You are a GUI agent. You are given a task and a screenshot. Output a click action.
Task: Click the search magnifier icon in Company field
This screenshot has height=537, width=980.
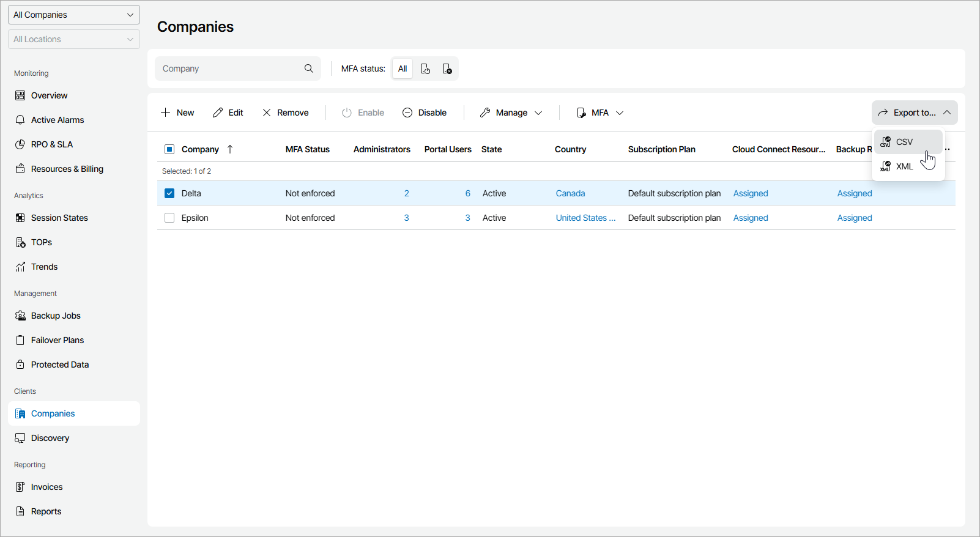(x=309, y=69)
